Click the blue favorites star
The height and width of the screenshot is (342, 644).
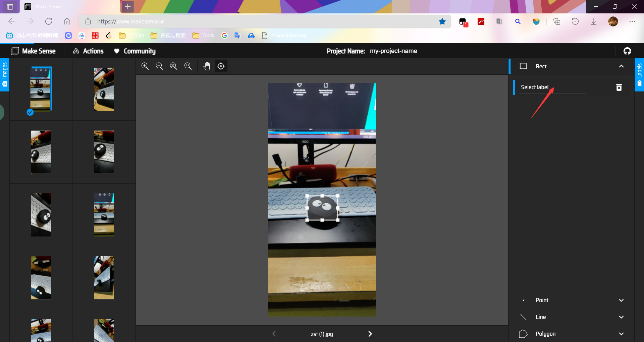tap(442, 21)
